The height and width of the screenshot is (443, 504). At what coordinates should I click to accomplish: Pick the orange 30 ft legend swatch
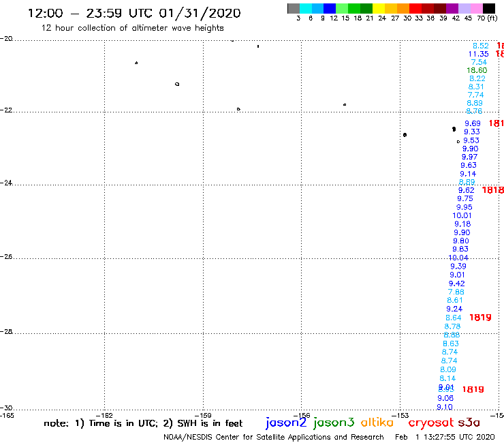click(x=403, y=8)
